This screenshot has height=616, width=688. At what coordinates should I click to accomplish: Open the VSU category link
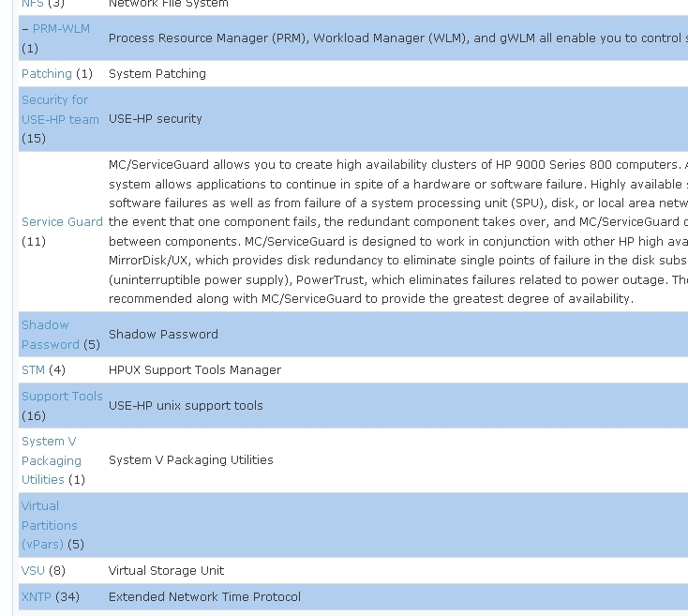coord(33,571)
